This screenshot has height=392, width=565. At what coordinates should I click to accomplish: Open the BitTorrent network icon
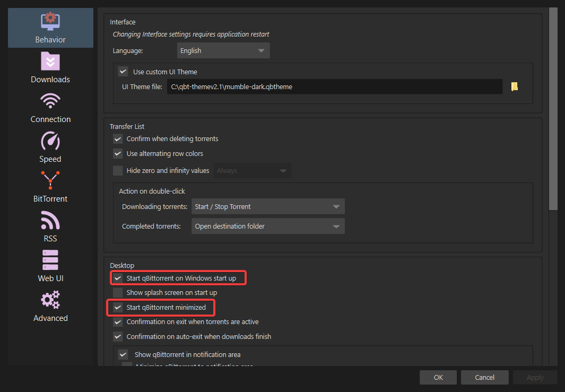[x=50, y=180]
